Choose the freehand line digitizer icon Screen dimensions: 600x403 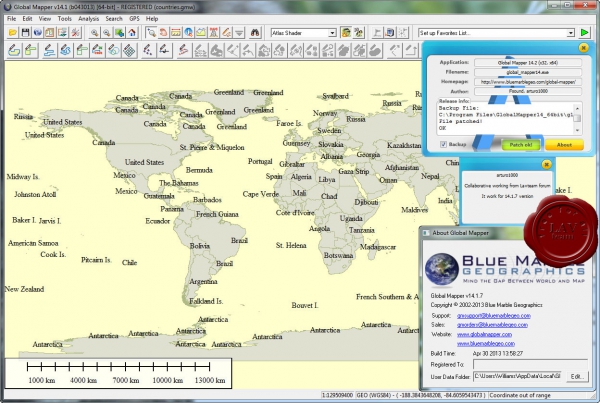click(65, 50)
